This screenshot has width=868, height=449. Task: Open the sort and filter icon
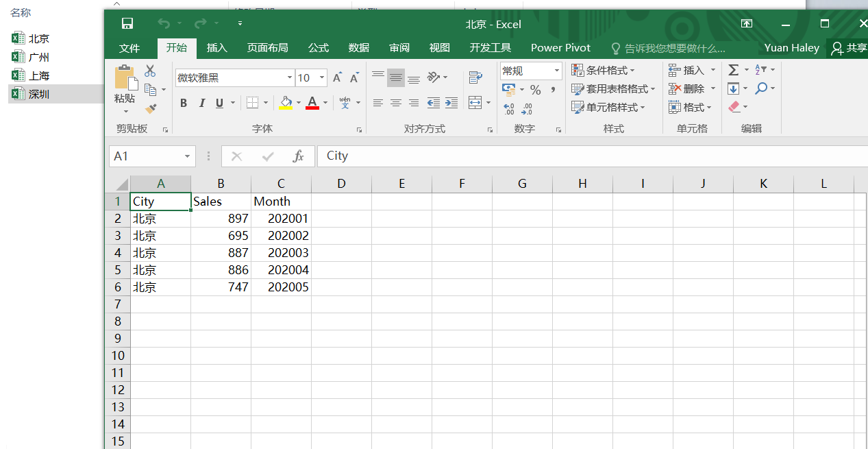(x=761, y=69)
